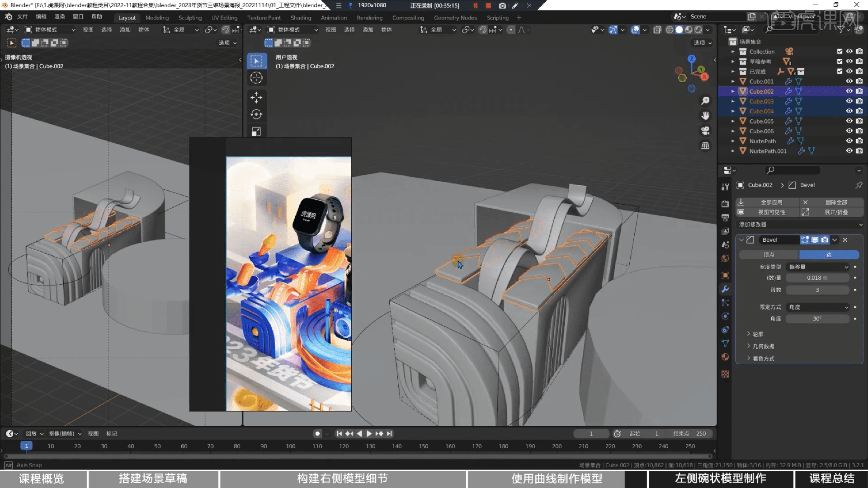
Task: Open 物体模式 dropdown in right viewport
Action: [293, 30]
